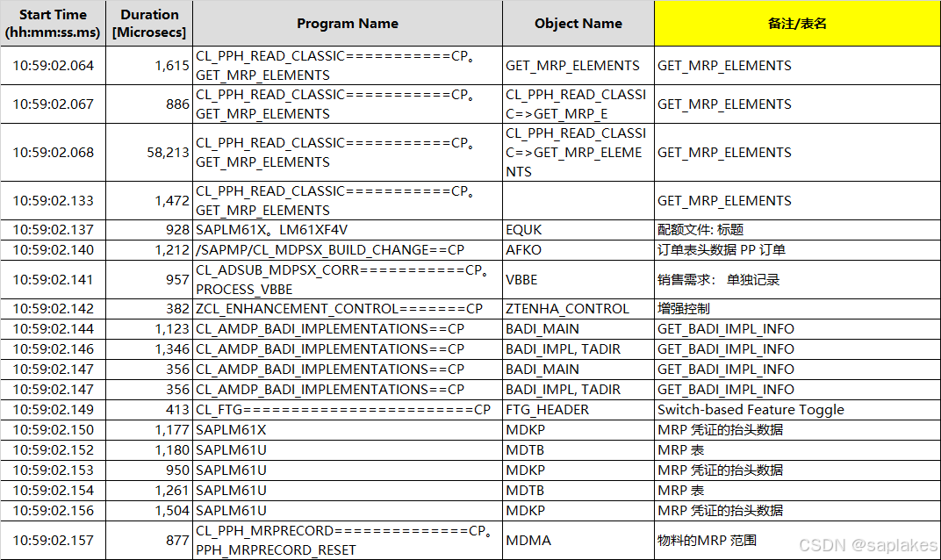Select duration value 1,261
Image resolution: width=941 pixels, height=560 pixels.
tap(172, 491)
